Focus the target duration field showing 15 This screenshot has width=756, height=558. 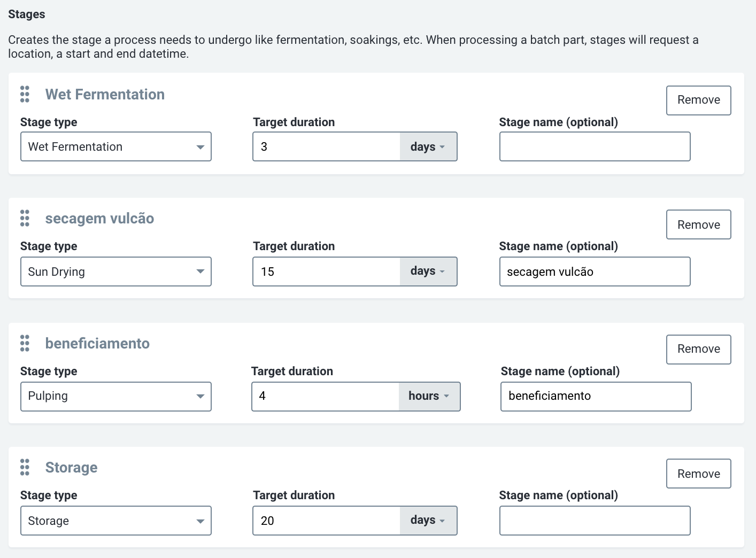pyautogui.click(x=326, y=272)
